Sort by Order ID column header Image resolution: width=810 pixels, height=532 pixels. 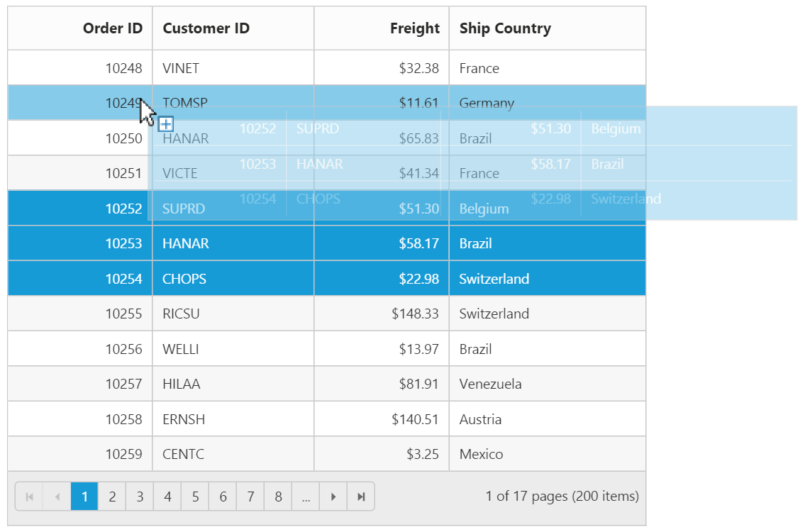coord(112,28)
